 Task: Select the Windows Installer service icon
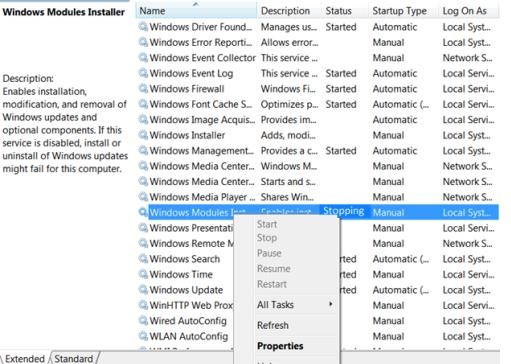tap(143, 135)
